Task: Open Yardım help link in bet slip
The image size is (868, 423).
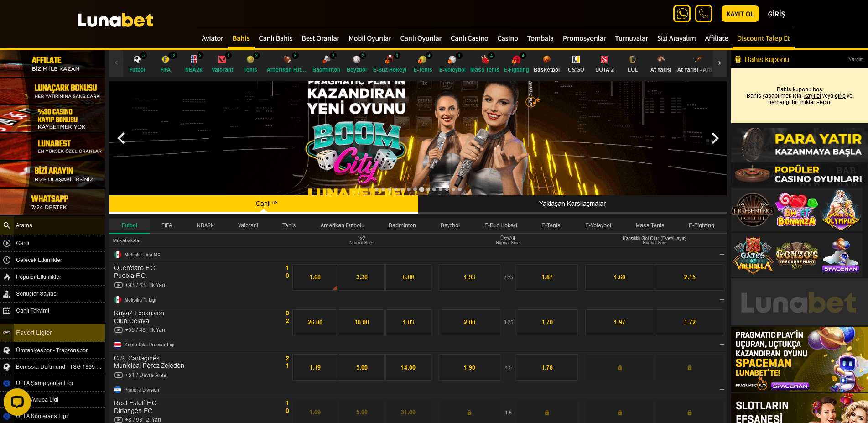Action: [x=856, y=59]
